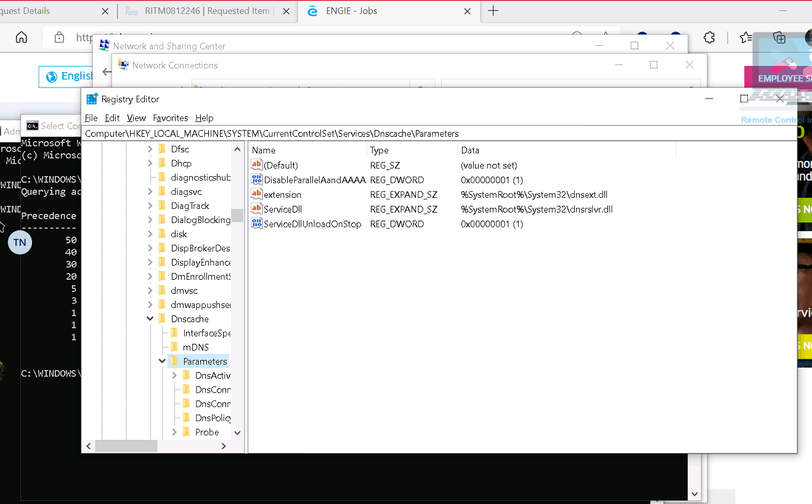Click the Command Prompt window icon

pos(32,126)
